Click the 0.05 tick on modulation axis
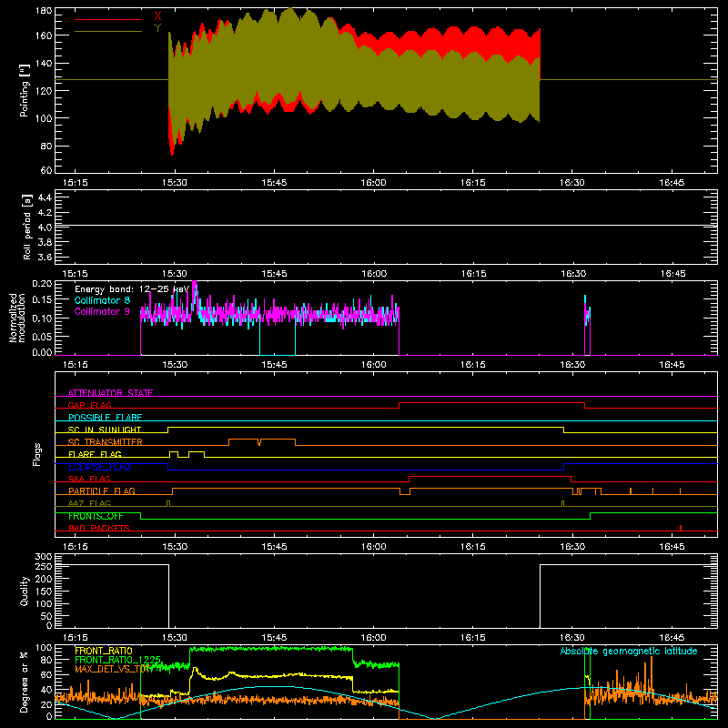728x728 pixels. coord(42,336)
